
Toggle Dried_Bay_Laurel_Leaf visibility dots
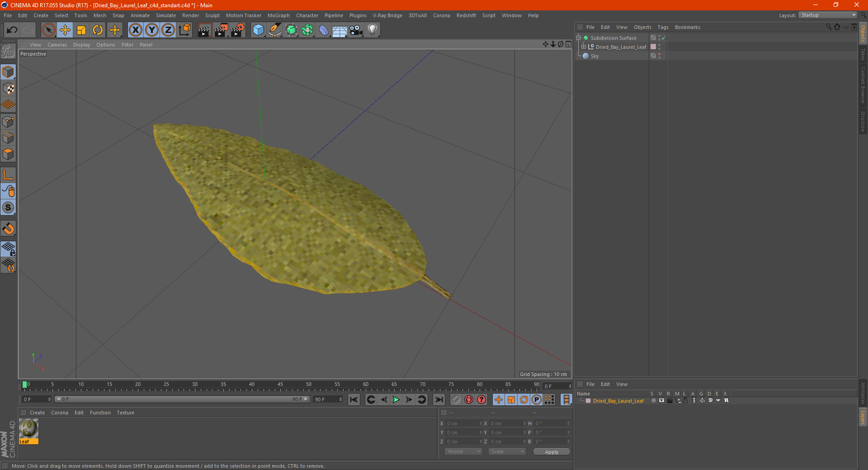coord(659,47)
